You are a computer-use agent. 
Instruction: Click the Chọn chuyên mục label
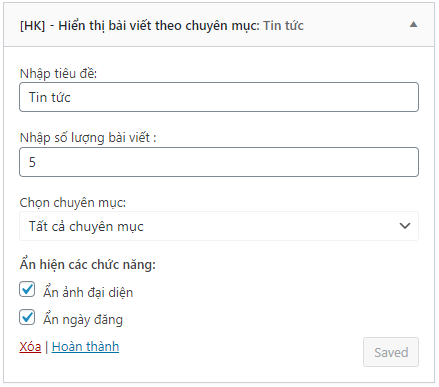tap(73, 202)
